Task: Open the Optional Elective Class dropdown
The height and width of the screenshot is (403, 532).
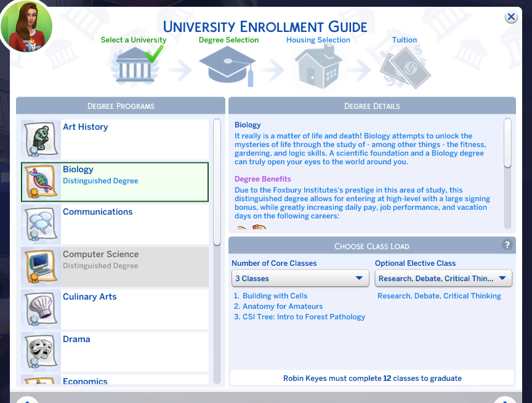Action: pyautogui.click(x=443, y=278)
